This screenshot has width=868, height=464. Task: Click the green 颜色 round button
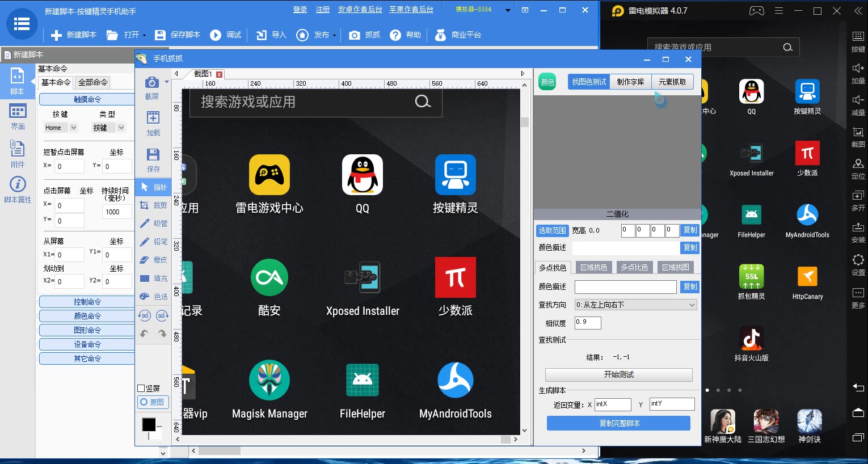[547, 82]
